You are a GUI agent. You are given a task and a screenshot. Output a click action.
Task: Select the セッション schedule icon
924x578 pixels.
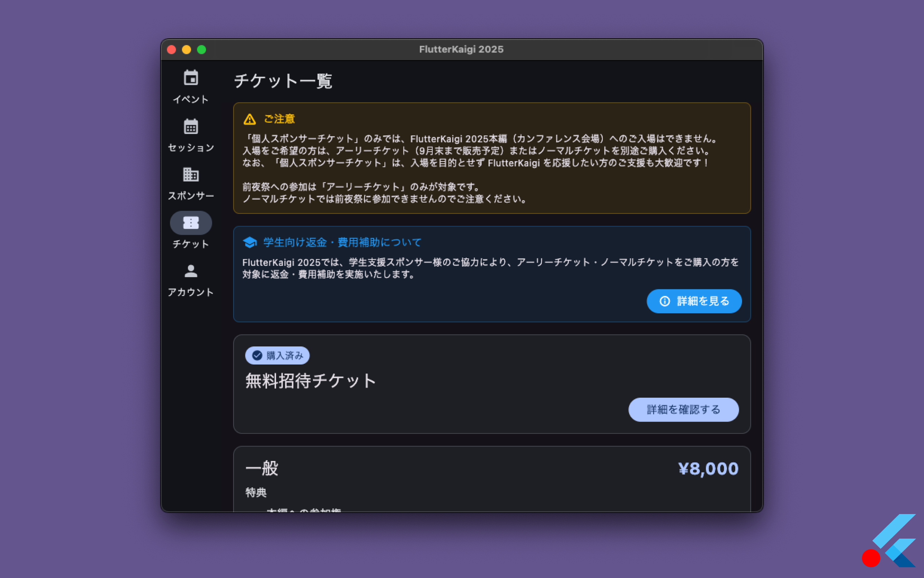pyautogui.click(x=191, y=126)
